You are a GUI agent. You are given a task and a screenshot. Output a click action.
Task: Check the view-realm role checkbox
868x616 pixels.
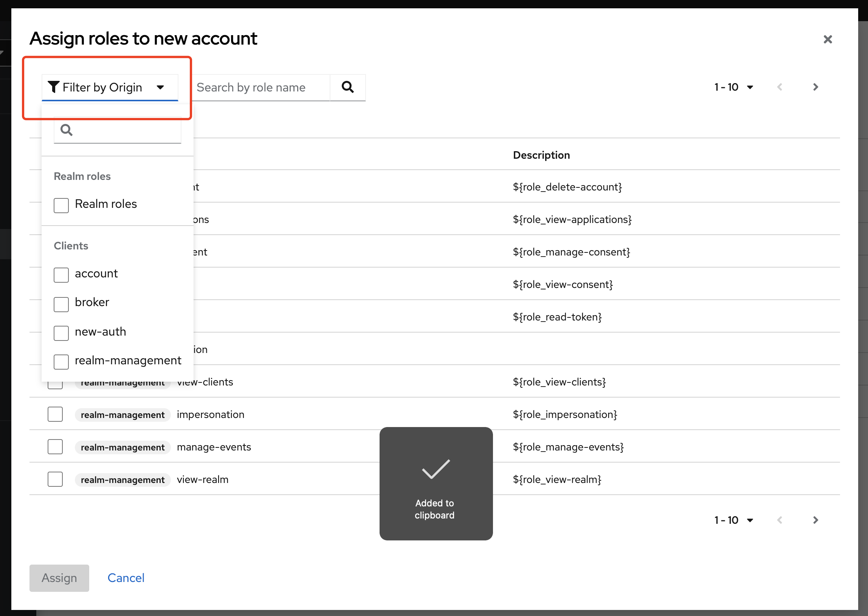click(x=55, y=479)
